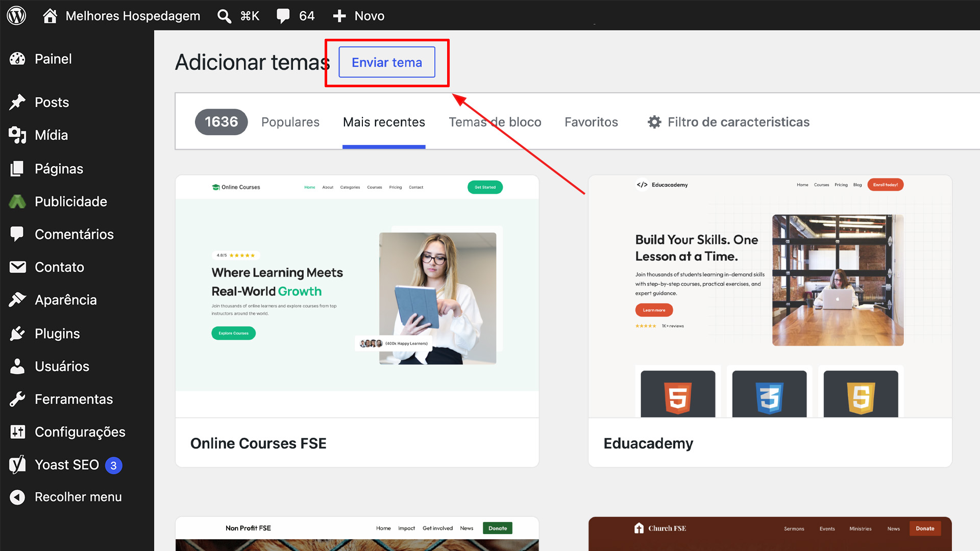
Task: Click the Novo link in admin bar
Action: tap(370, 16)
